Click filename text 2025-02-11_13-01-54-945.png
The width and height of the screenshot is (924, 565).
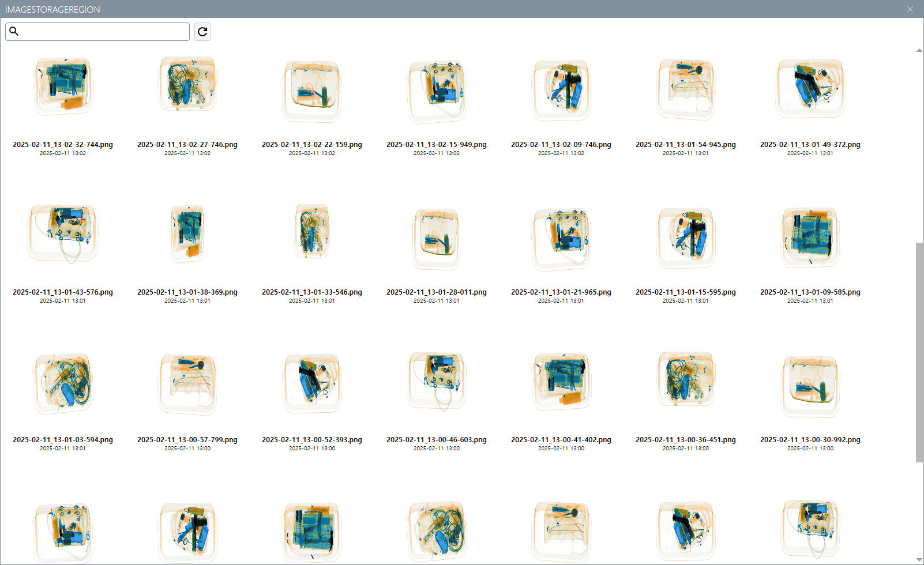(686, 145)
